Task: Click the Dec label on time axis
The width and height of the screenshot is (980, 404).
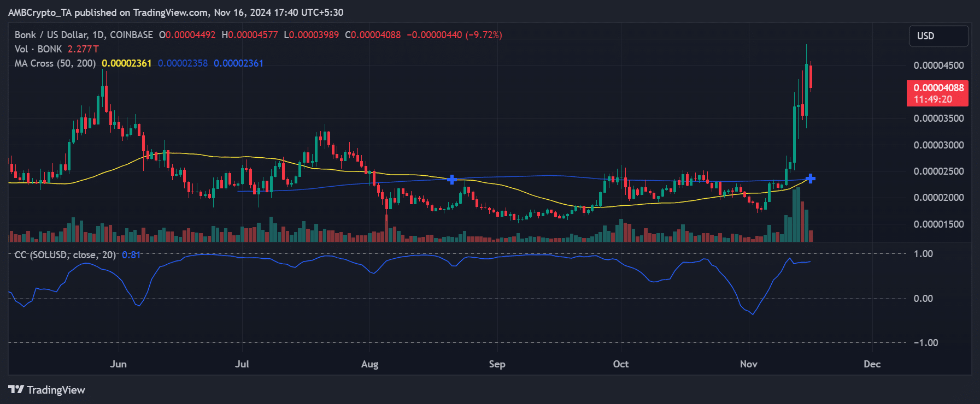Action: tap(872, 364)
